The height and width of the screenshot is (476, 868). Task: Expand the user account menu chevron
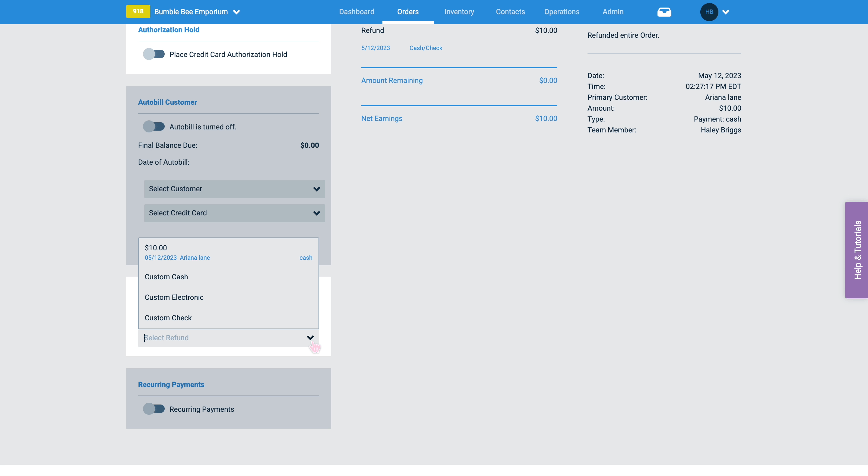pos(726,12)
